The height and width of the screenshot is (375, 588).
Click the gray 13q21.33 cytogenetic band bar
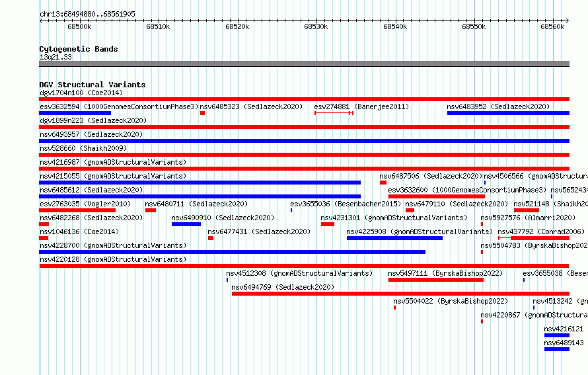pyautogui.click(x=304, y=64)
